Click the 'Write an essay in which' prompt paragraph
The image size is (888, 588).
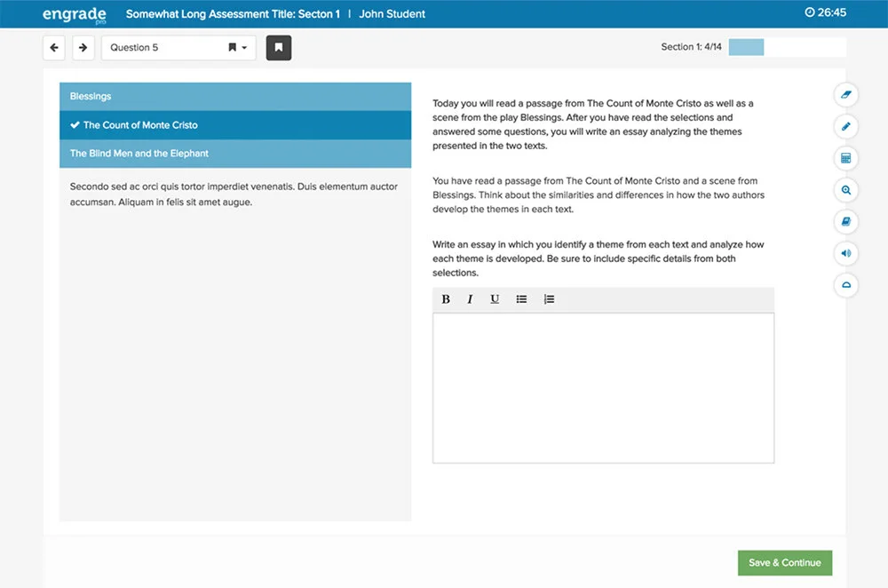point(598,258)
